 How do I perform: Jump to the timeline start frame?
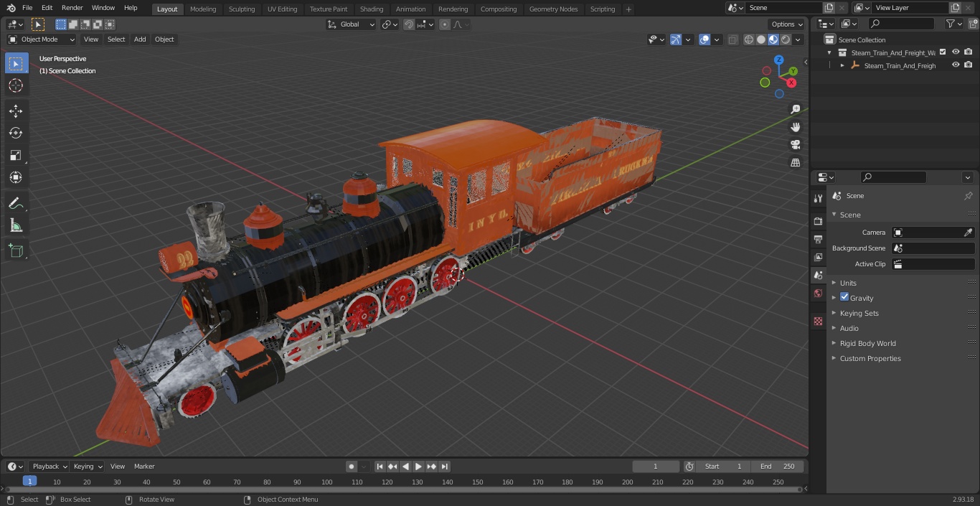pyautogui.click(x=380, y=467)
